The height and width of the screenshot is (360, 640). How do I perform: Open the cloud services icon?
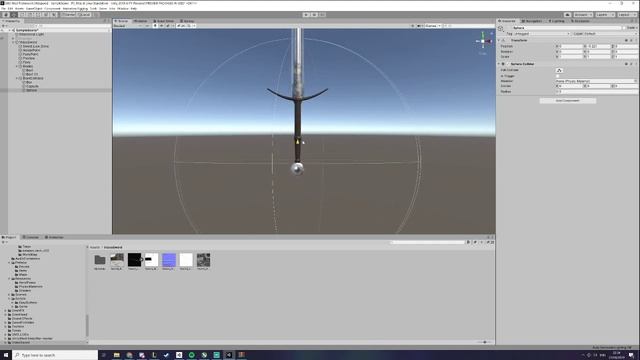(x=567, y=15)
